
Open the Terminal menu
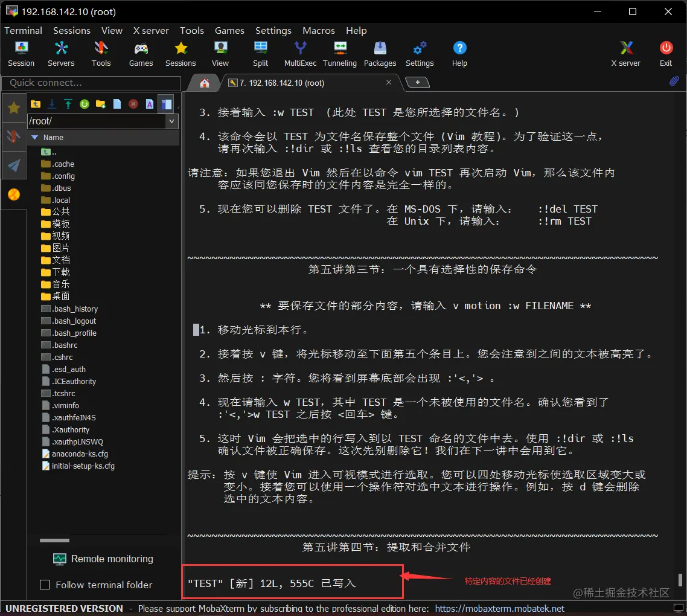pos(23,30)
